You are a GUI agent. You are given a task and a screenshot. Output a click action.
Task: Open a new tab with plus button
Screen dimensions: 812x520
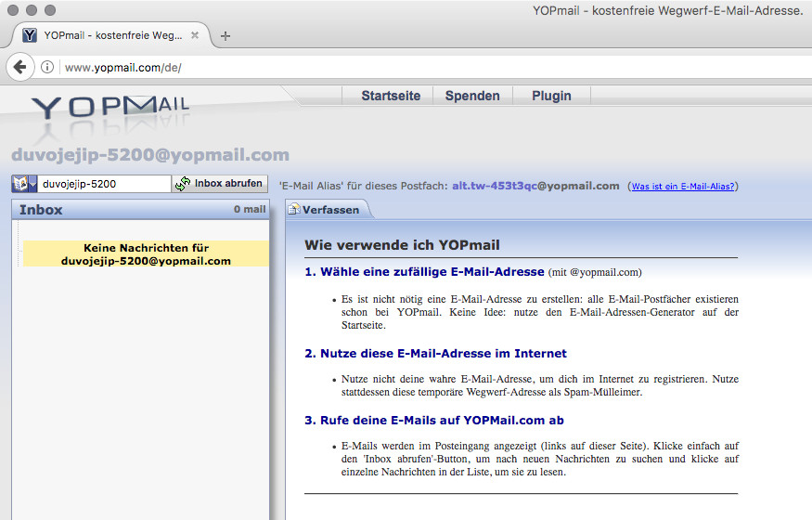226,35
